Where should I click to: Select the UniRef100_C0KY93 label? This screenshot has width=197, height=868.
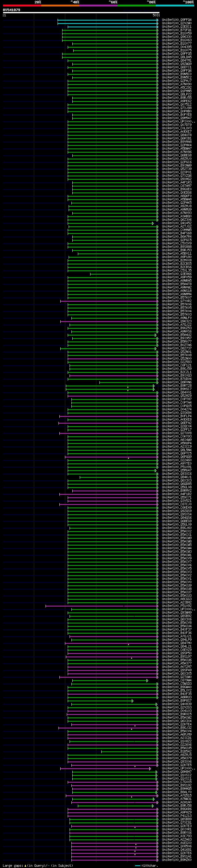(x=176, y=436)
